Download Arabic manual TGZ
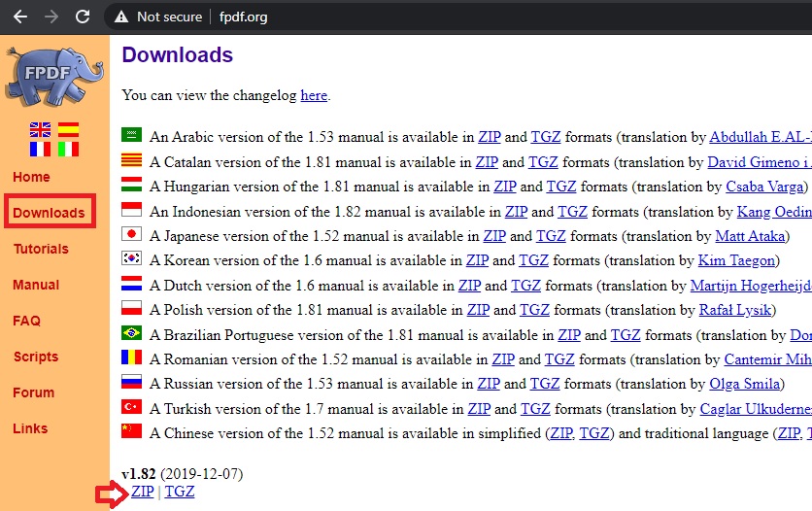Viewport: 812px width, 511px height. (x=546, y=137)
